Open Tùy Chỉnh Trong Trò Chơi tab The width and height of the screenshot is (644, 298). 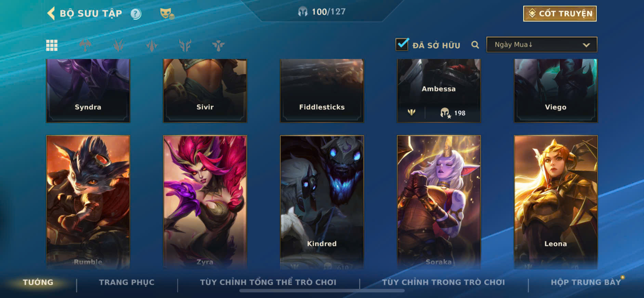click(x=443, y=282)
